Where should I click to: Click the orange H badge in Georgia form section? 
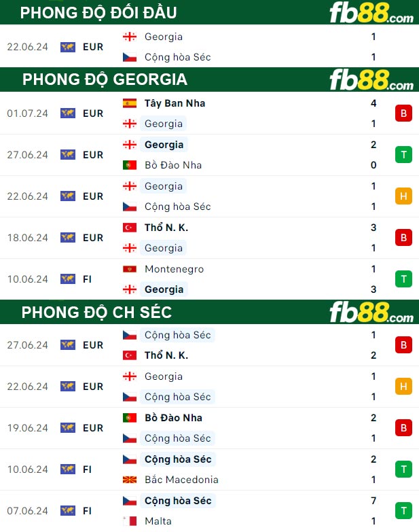point(403,196)
